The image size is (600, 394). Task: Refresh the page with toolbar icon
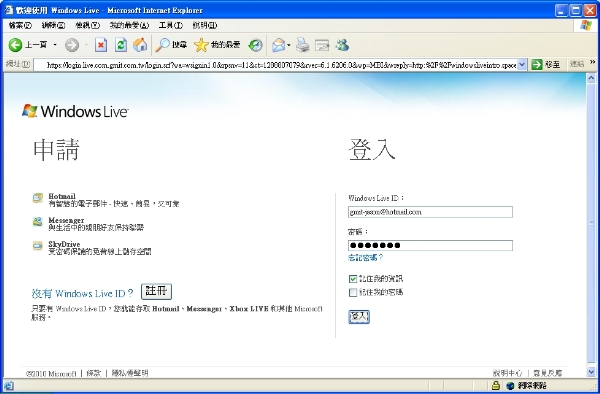click(121, 45)
